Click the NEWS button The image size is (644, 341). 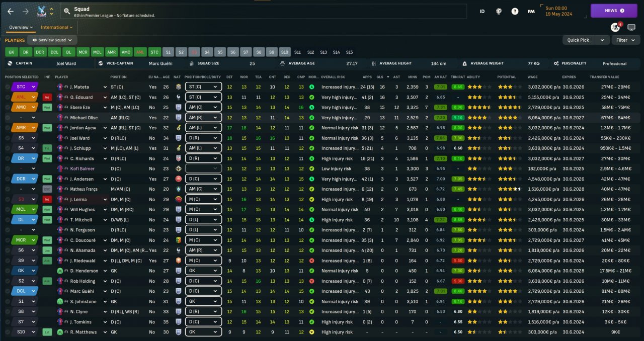pos(614,11)
